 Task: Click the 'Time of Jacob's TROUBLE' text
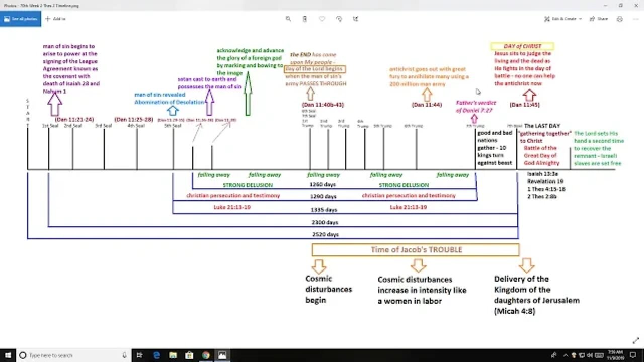[x=416, y=250]
